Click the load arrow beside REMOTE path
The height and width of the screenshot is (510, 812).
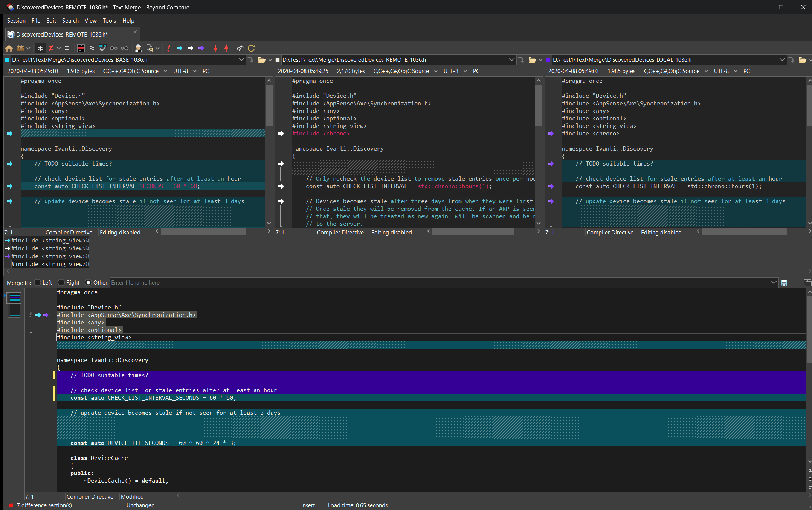click(x=522, y=60)
